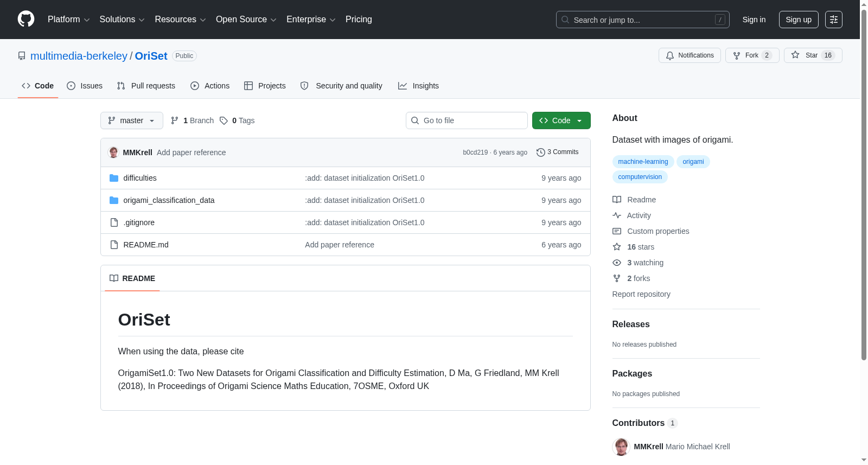This screenshot has height=465, width=868.
Task: Open the Insights tab
Action: coord(418,86)
